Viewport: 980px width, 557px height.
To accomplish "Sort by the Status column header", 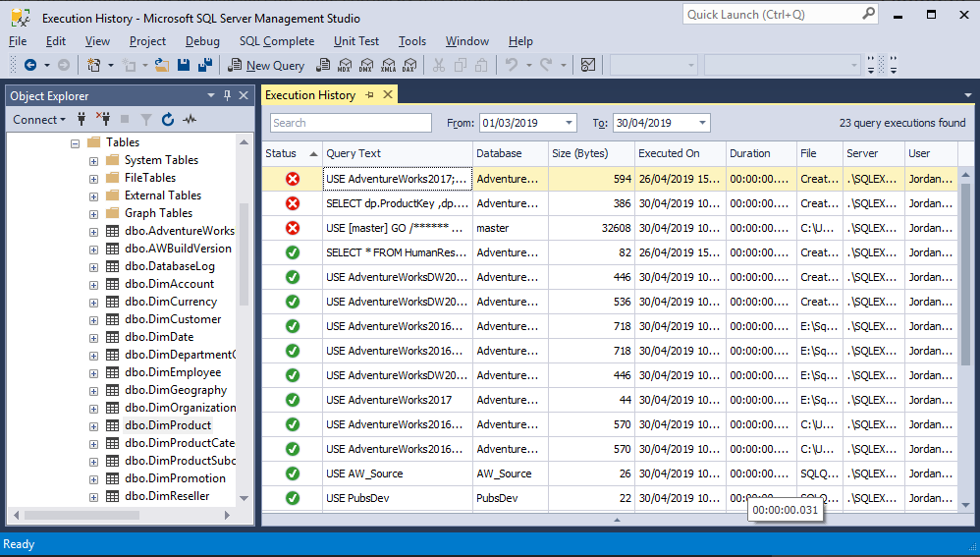I will pos(291,153).
